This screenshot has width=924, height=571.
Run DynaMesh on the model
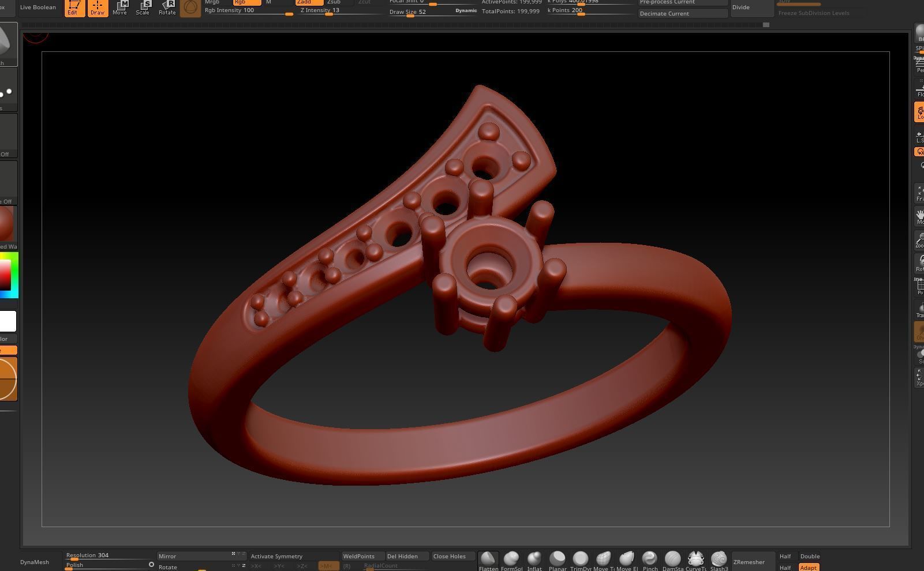coord(40,562)
